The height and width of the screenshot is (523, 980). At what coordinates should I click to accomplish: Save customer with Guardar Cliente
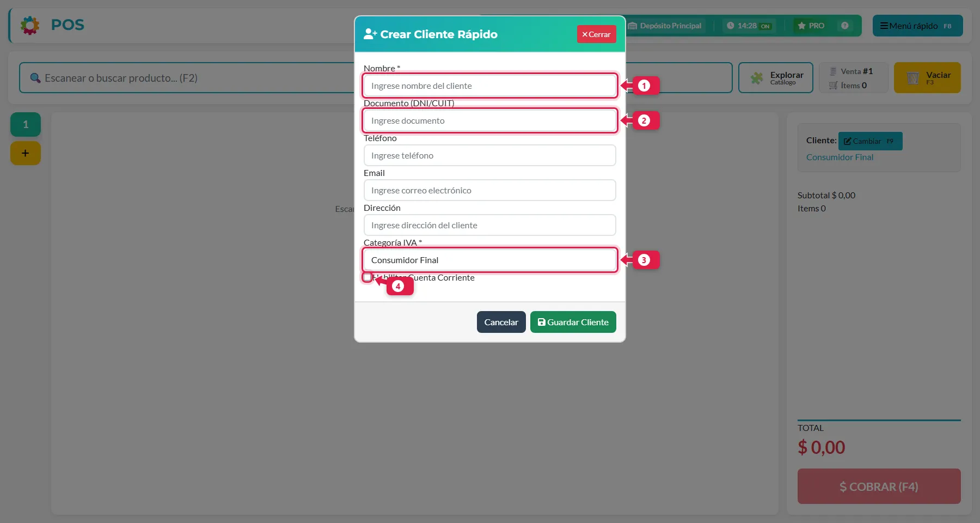pos(573,322)
